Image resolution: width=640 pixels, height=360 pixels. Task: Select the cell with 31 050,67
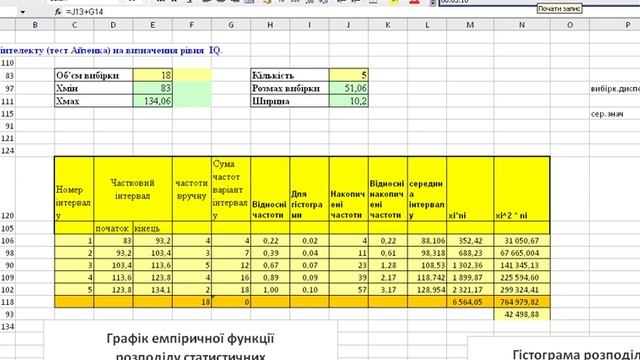coord(522,241)
